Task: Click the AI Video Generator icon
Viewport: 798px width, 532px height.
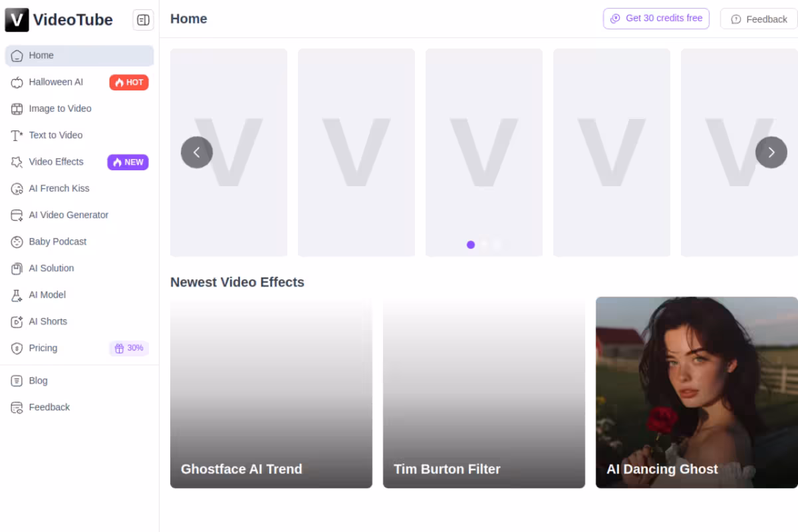Action: pyautogui.click(x=17, y=215)
